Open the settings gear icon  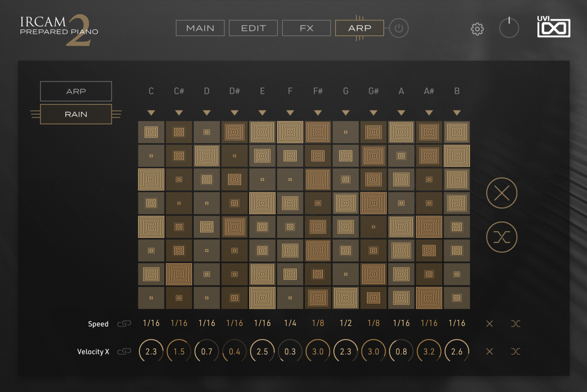tap(477, 29)
